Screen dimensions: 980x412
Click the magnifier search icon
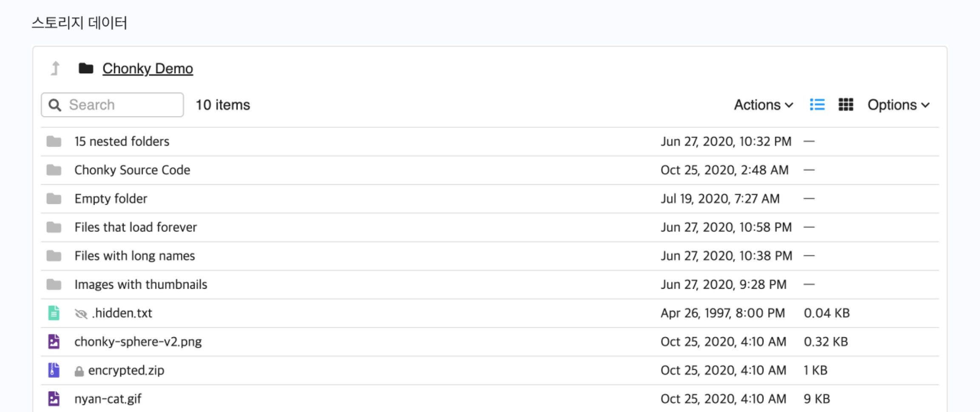tap(55, 105)
